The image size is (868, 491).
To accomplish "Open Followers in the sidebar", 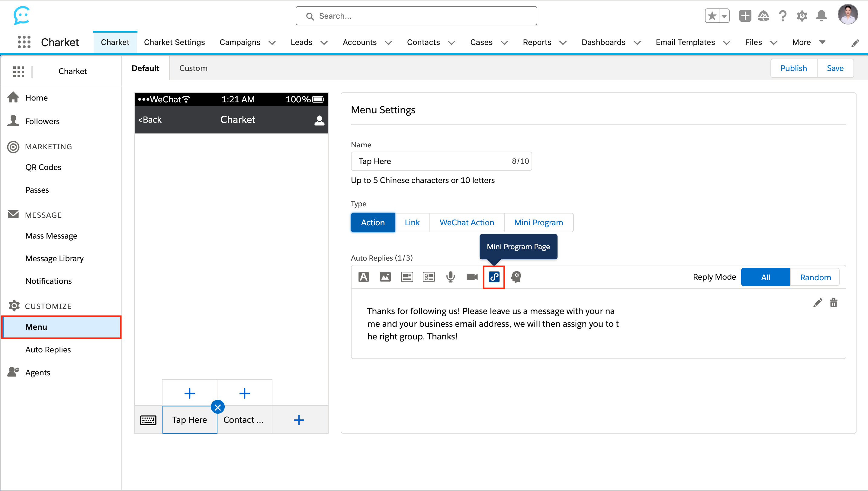I will coord(42,121).
